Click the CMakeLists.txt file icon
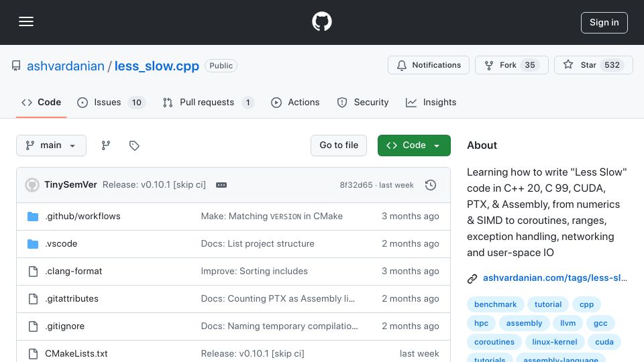Viewport: 644px width, 362px height. tap(33, 354)
